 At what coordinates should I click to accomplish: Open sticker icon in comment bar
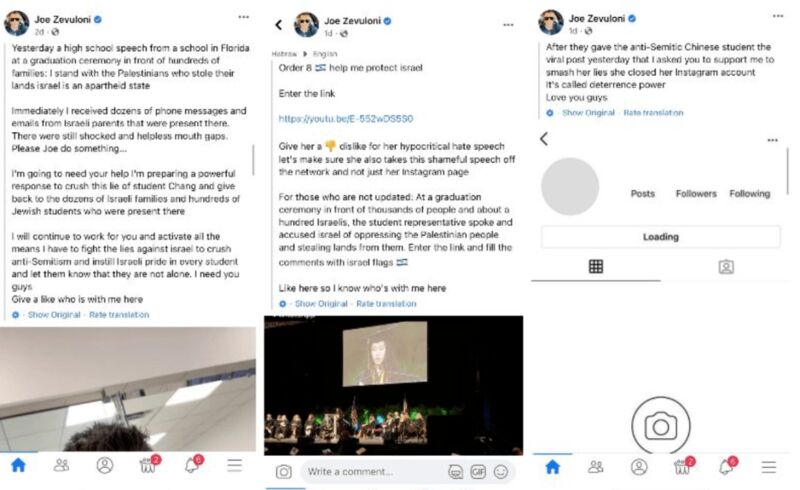tap(455, 472)
